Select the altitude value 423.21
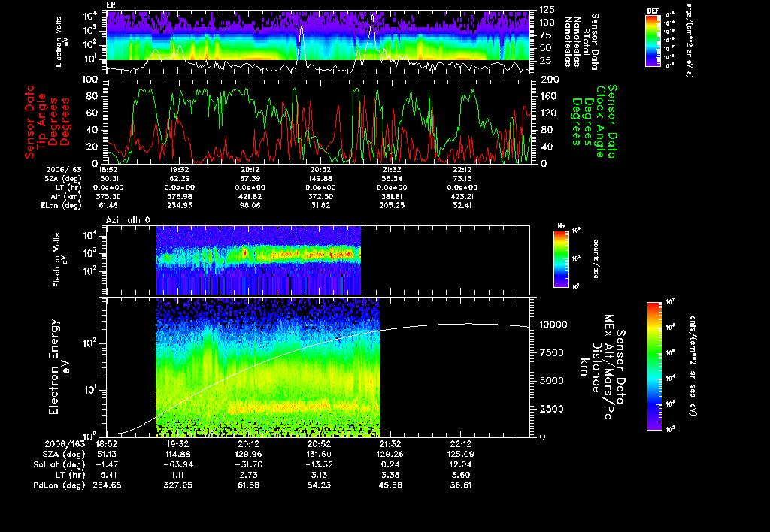Viewport: 770px width, 532px height. (x=462, y=196)
